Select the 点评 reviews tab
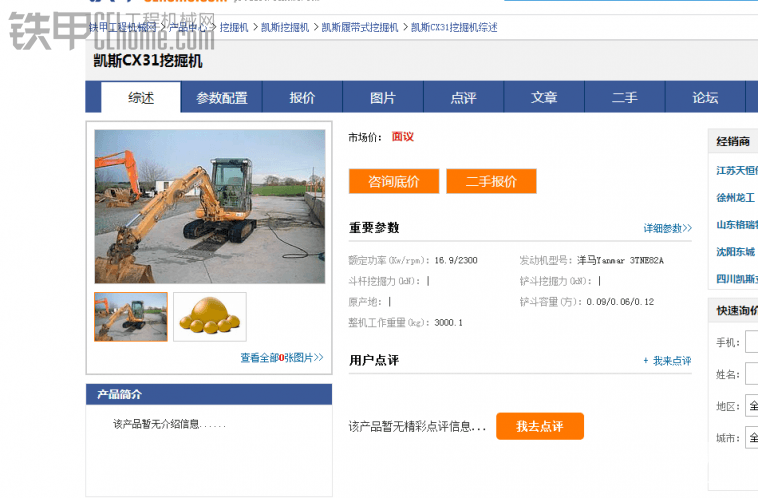758x498 pixels. (464, 98)
